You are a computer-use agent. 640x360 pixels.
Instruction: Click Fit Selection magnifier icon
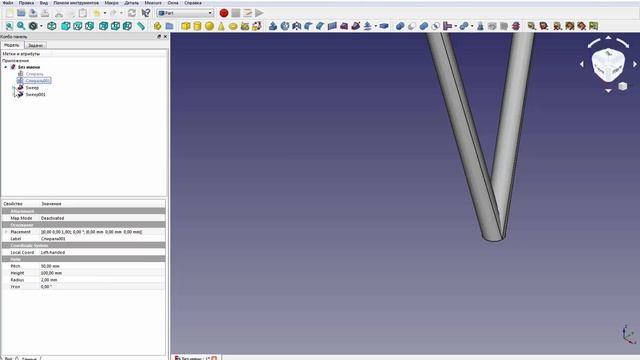(x=21, y=26)
